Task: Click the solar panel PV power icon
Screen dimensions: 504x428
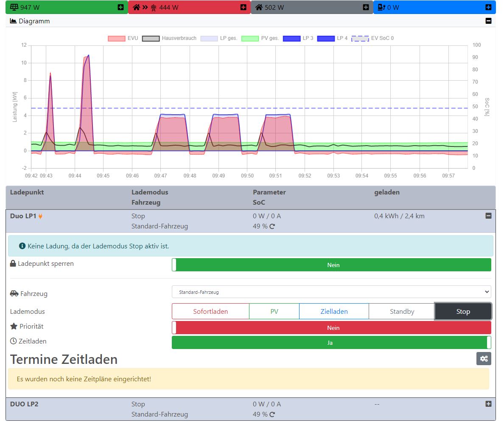Action: (14, 7)
